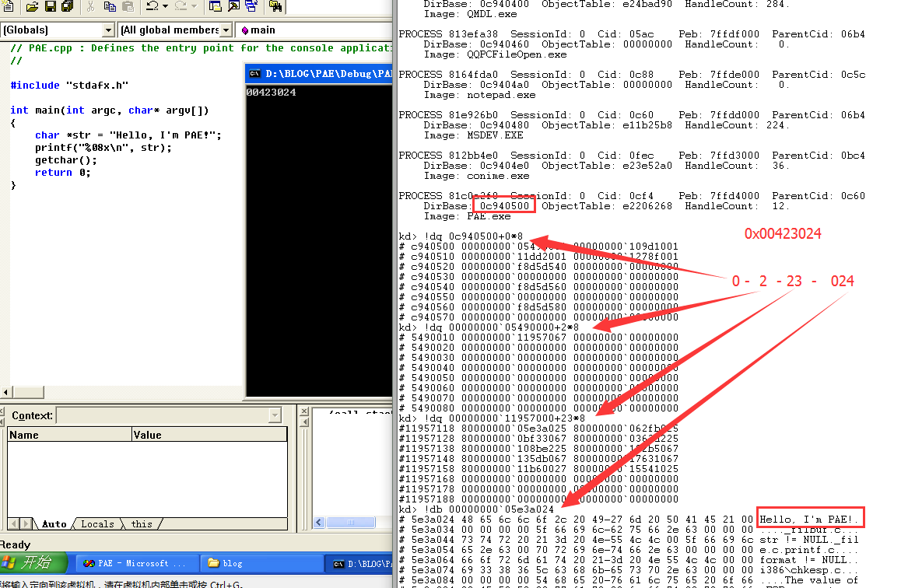Viewport: 901px width, 588px height.
Task: Click the Undo arrow icon
Action: pyautogui.click(x=153, y=6)
